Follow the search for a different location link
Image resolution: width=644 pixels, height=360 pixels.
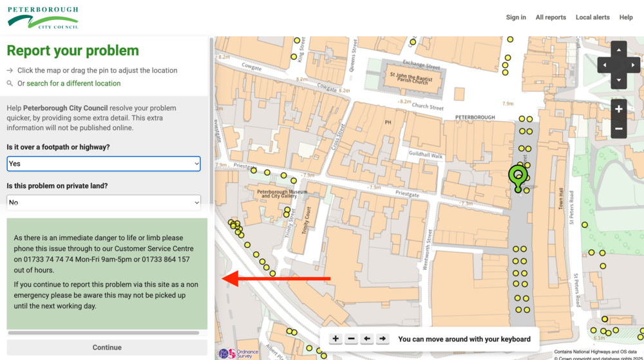pyautogui.click(x=73, y=83)
